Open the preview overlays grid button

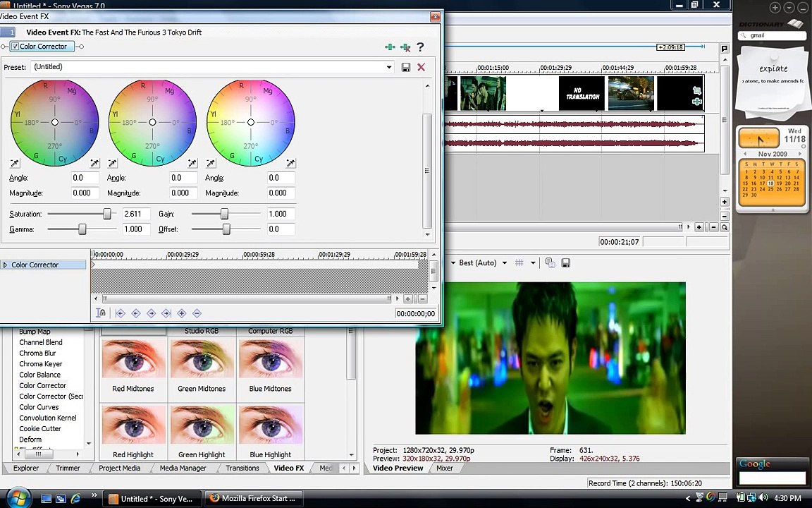[519, 262]
